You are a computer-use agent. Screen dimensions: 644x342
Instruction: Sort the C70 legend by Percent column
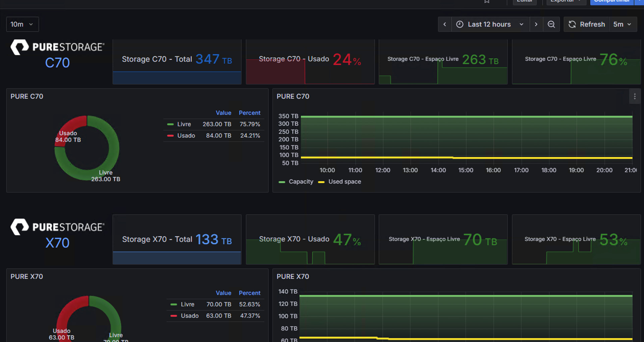pos(250,113)
